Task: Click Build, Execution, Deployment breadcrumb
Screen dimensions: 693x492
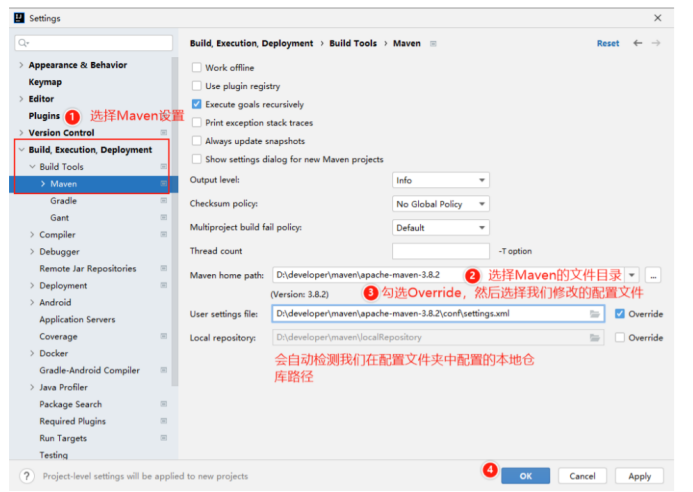Action: 251,43
